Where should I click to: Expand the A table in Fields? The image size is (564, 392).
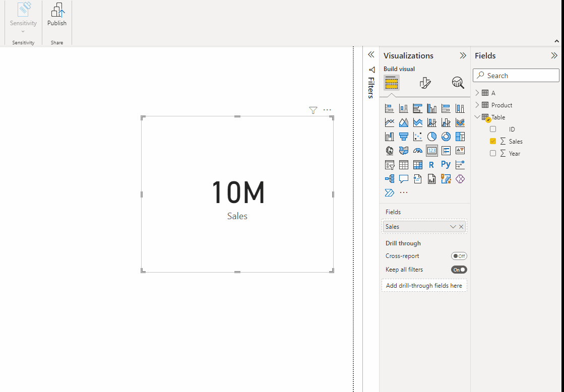[x=477, y=93]
